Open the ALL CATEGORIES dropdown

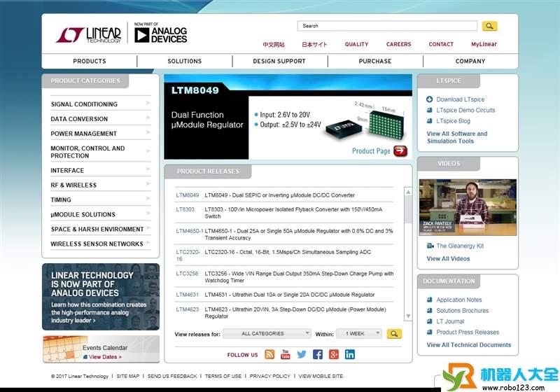(x=267, y=333)
